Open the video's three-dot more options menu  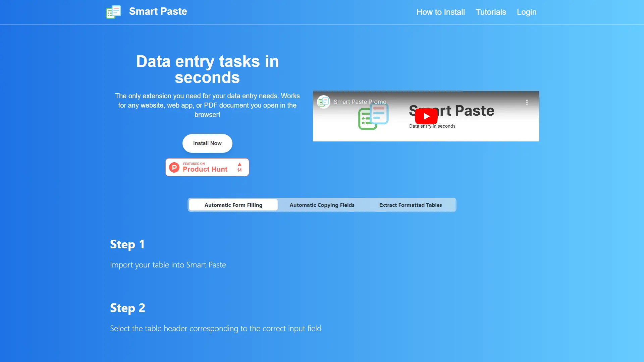pyautogui.click(x=527, y=102)
